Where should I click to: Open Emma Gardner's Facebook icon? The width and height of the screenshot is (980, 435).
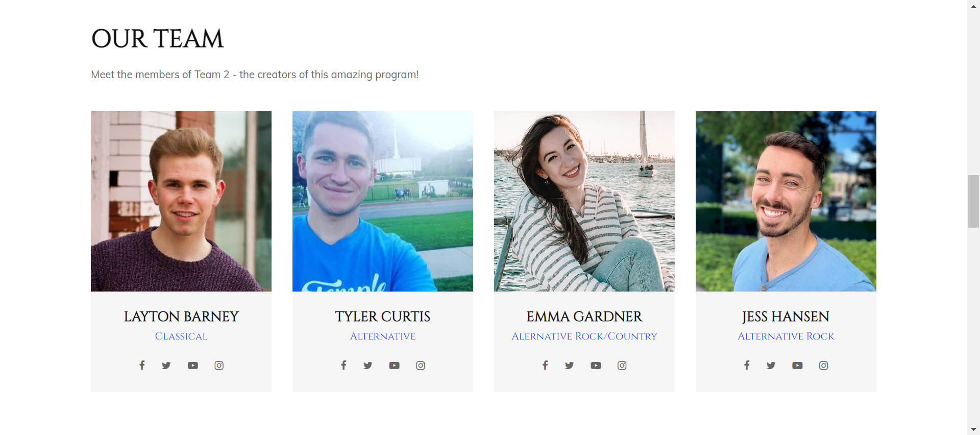pos(545,365)
